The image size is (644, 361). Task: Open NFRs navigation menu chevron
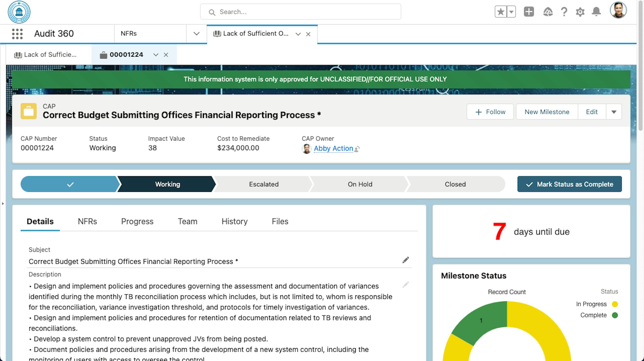pyautogui.click(x=196, y=34)
